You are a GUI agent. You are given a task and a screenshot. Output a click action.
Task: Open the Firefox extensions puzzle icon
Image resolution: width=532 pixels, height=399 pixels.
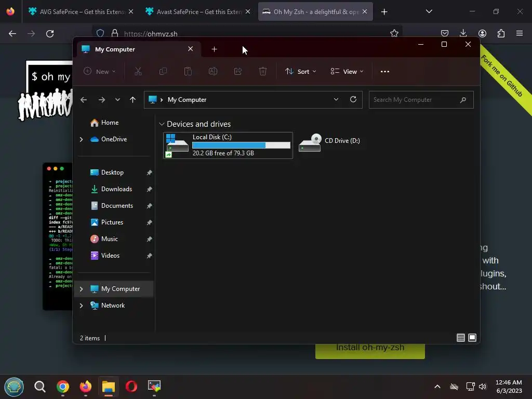point(501,33)
